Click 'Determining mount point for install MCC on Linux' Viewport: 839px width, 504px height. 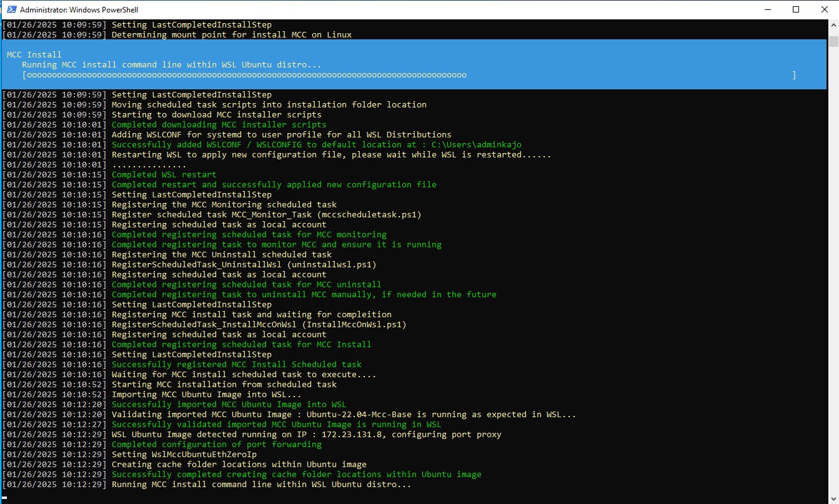(232, 35)
